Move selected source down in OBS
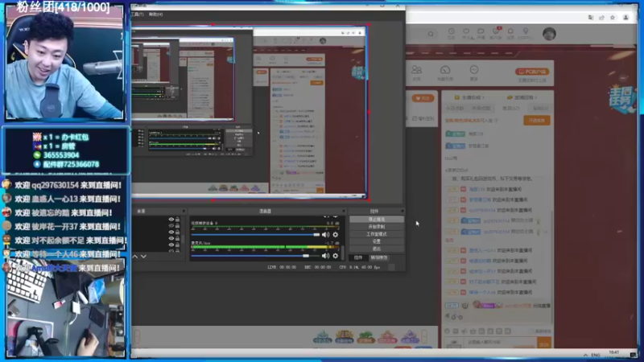The image size is (644, 362). coord(143,256)
